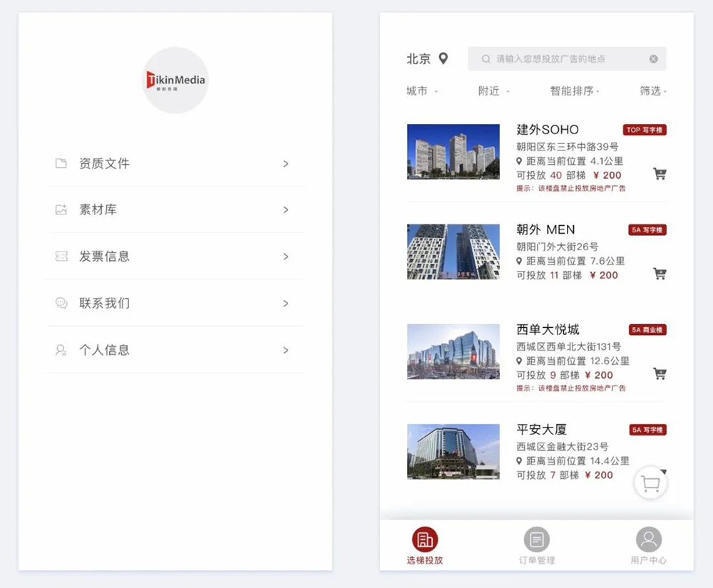The width and height of the screenshot is (713, 588).
Task: Tap the location pin next to 北京
Action: pyautogui.click(x=443, y=58)
